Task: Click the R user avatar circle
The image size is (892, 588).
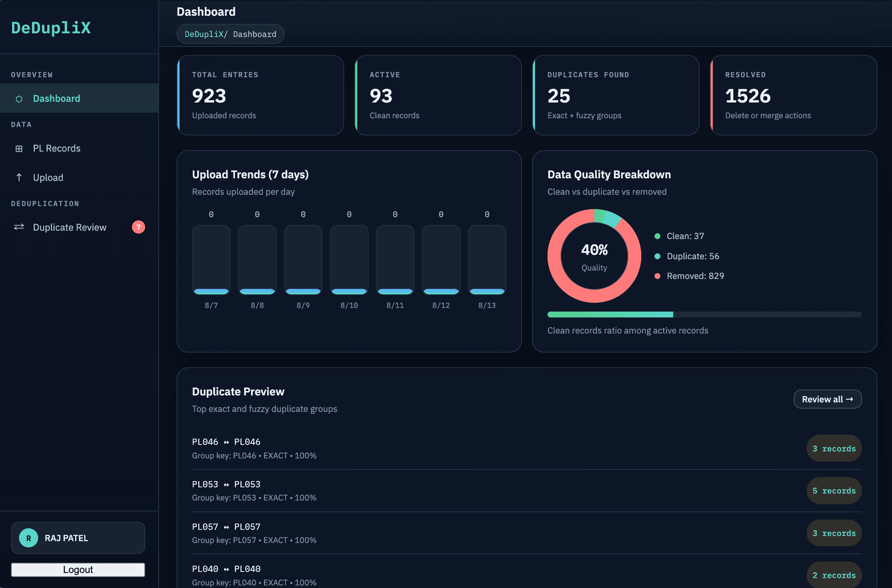Action: click(x=29, y=538)
